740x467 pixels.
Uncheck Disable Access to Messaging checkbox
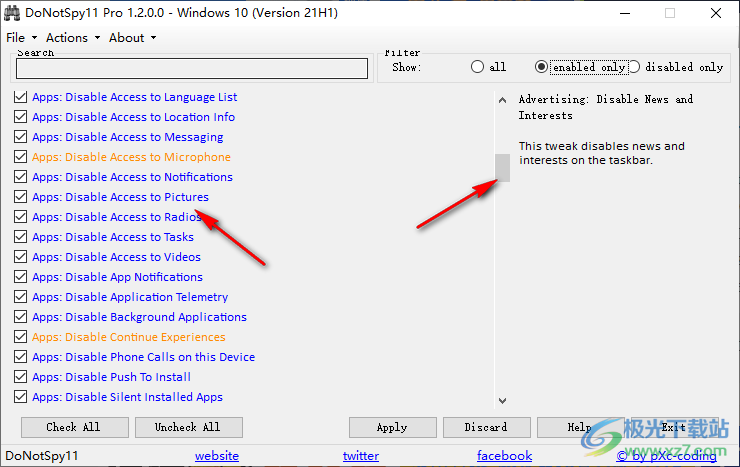[x=20, y=137]
